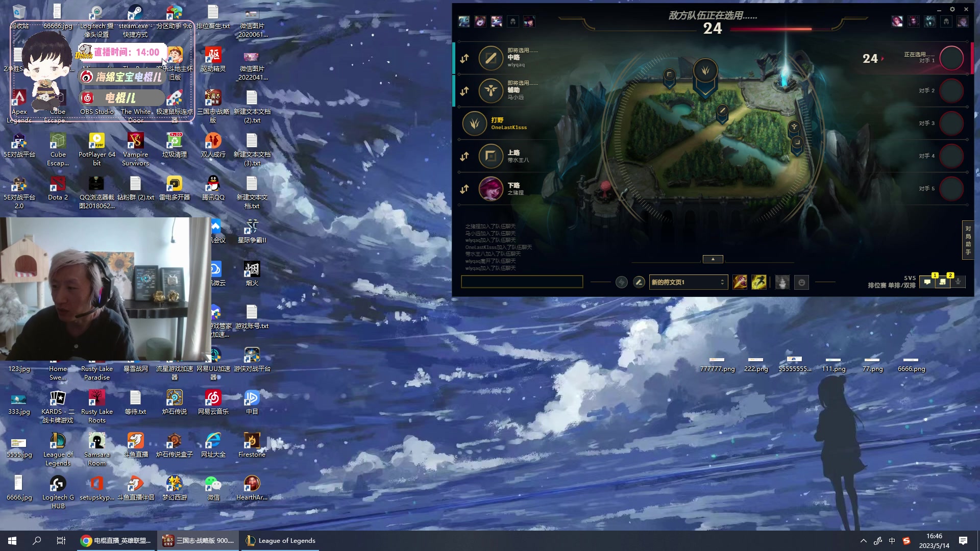Switch to the 三国志·战略版 taskbar window
Image resolution: width=980 pixels, height=551 pixels.
pos(198,541)
